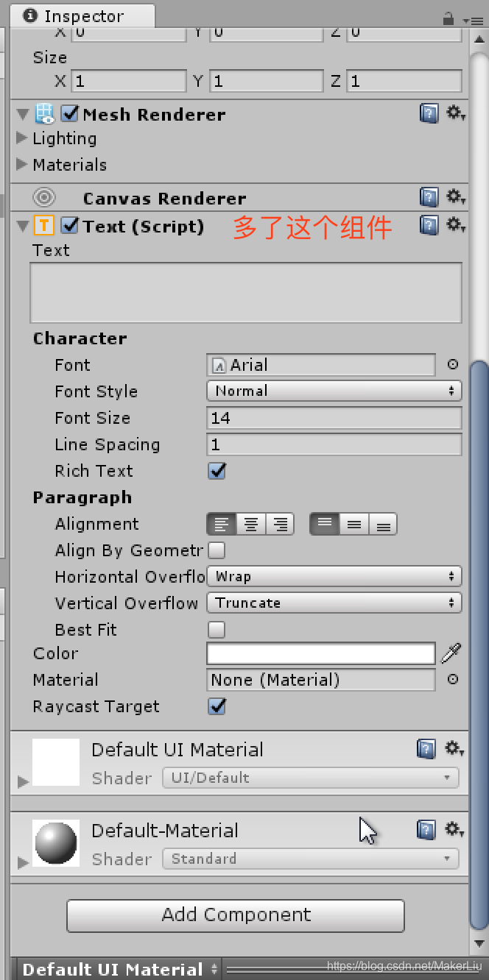Click the Color eyedropper picker icon

[451, 653]
